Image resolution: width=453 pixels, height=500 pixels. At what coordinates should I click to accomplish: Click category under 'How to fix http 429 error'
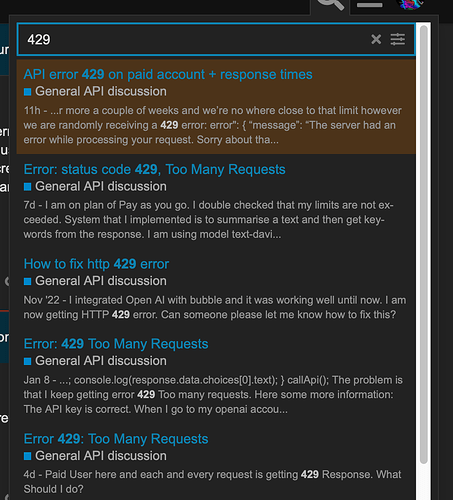coord(95,281)
